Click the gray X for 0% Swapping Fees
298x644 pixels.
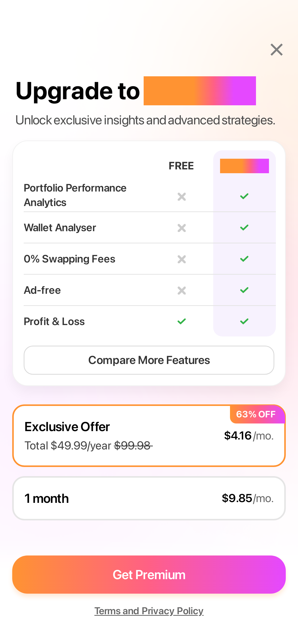(182, 259)
